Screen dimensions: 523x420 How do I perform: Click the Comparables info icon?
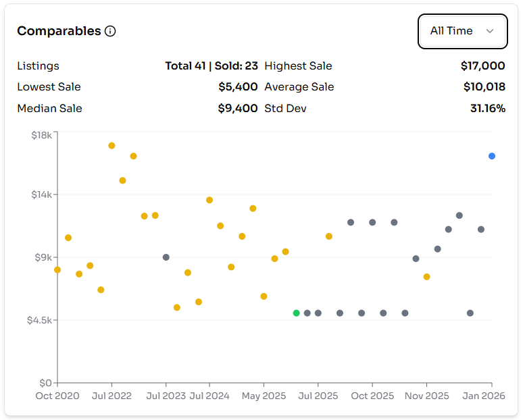click(x=110, y=31)
